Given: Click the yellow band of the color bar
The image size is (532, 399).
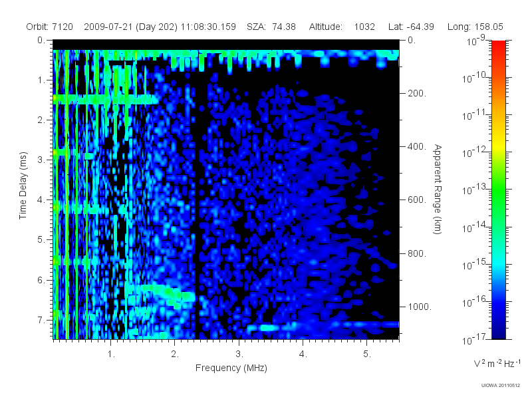Looking at the screenshot, I should click(498, 148).
